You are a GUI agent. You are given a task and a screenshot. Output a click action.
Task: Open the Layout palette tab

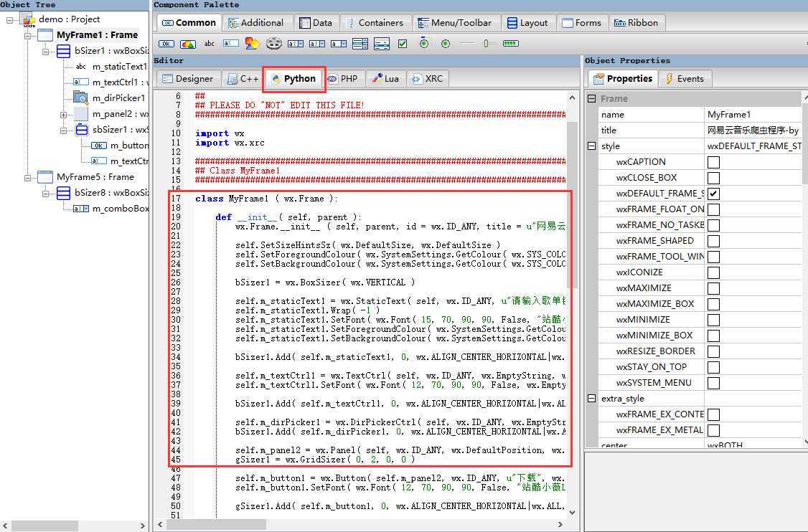527,23
